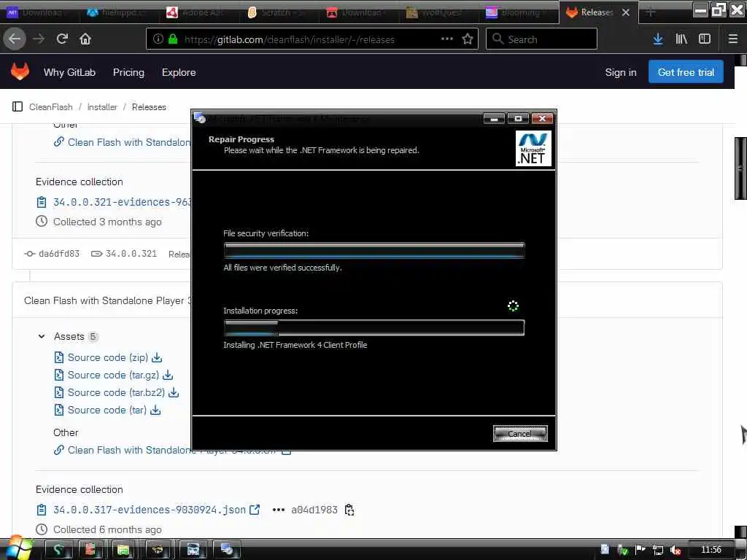Image resolution: width=747 pixels, height=560 pixels.
Task: Click the GitLab fox logo
Action: 20,71
